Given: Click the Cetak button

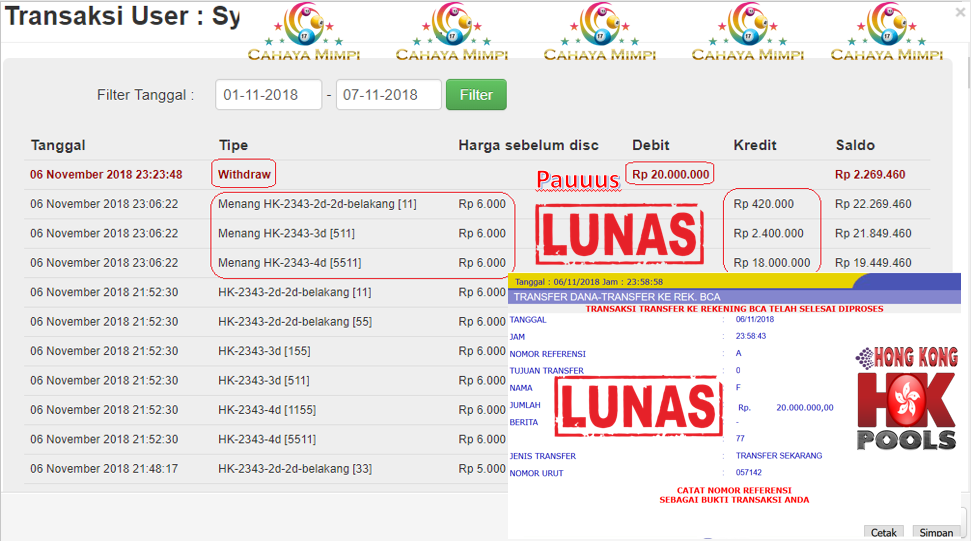Looking at the screenshot, I should click(x=883, y=533).
